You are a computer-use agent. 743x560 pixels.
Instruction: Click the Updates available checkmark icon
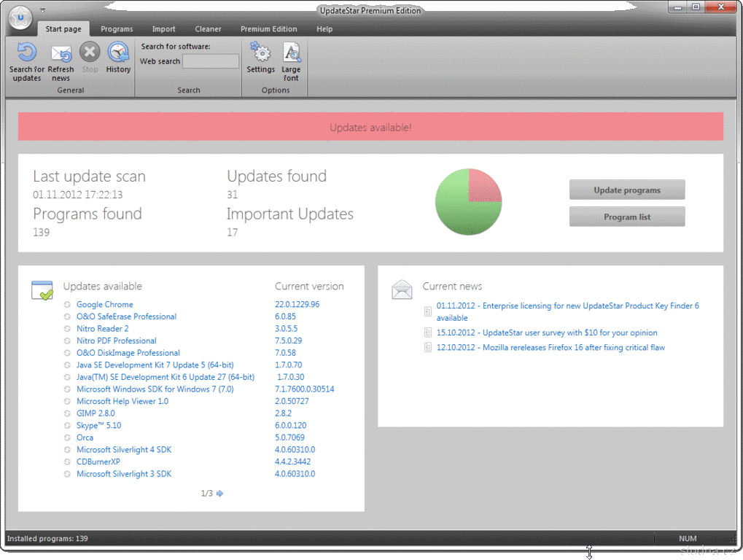tap(42, 290)
